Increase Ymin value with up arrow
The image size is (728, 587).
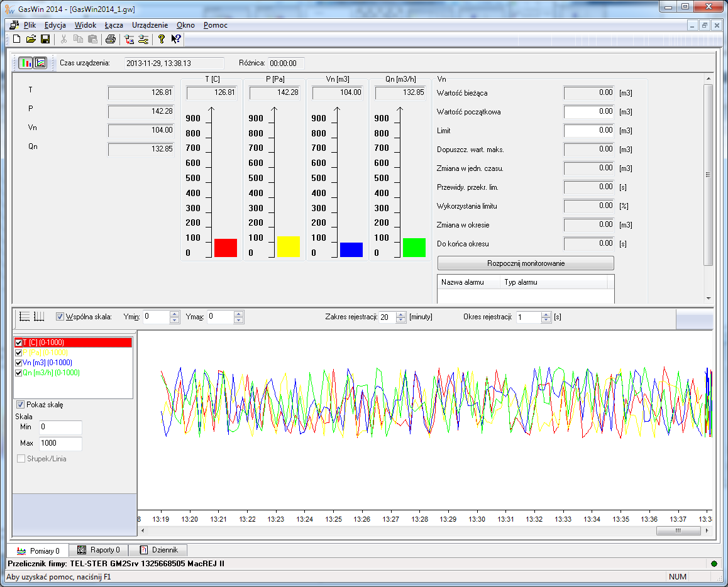tap(175, 314)
